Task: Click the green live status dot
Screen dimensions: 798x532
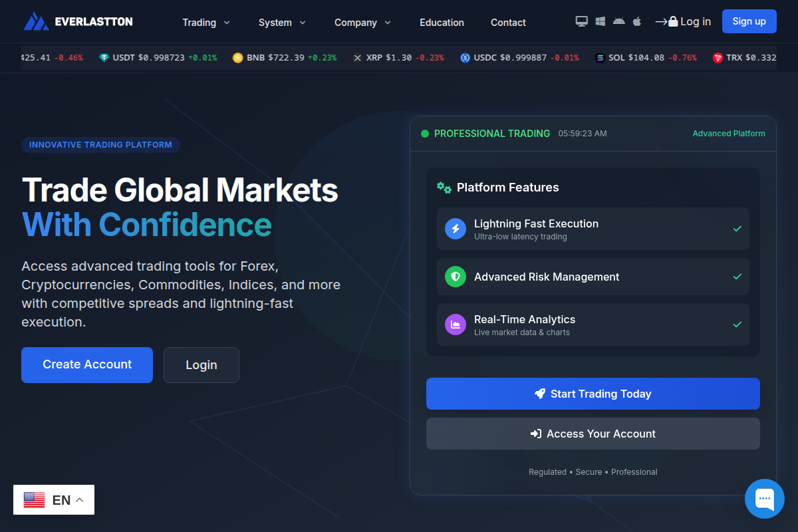Action: click(x=425, y=134)
